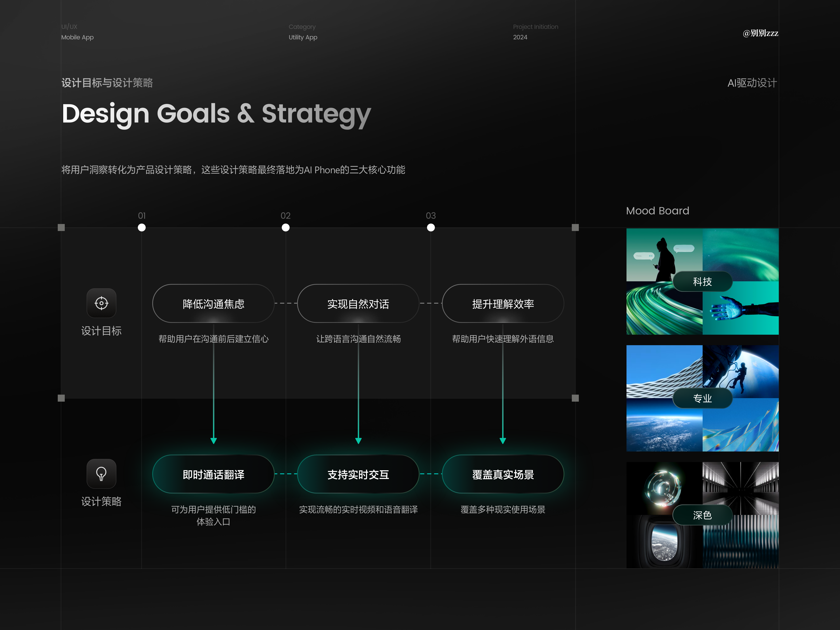The width and height of the screenshot is (840, 630).
Task: Open the airplane window image
Action: 664,542
